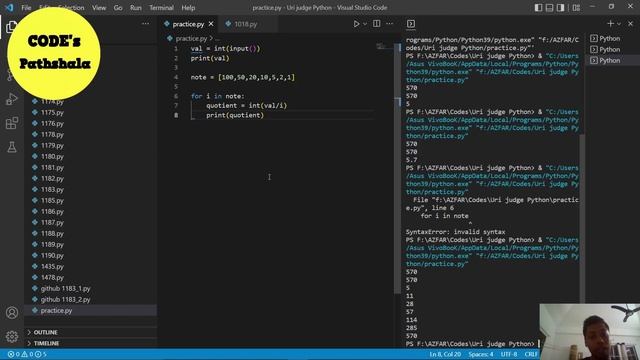Open 1180.py in the explorer
The width and height of the screenshot is (640, 360).
point(52,156)
